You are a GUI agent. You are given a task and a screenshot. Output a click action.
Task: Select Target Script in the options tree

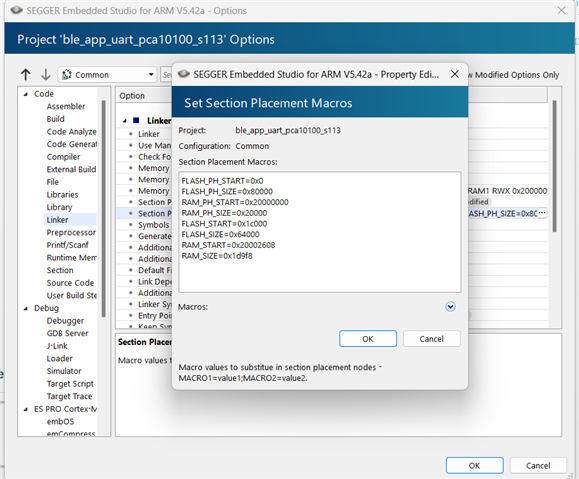pos(70,384)
